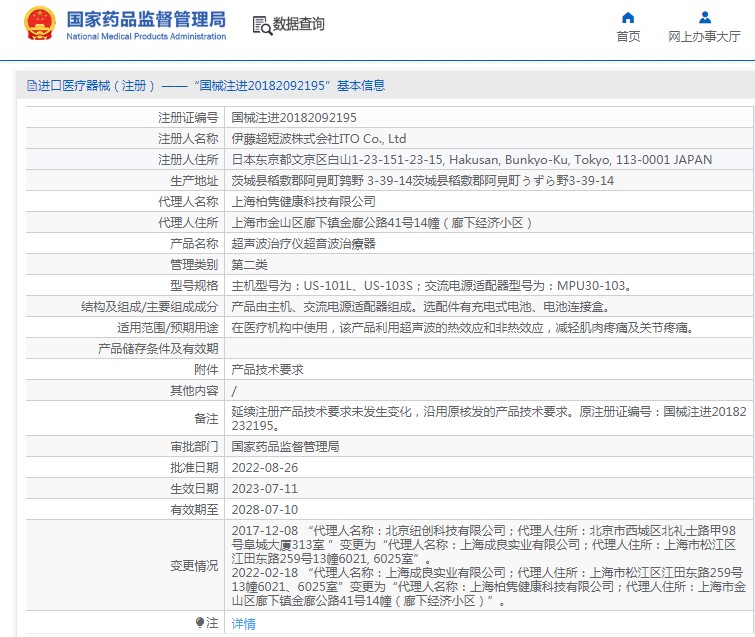Click the 变更情况 row label
The height and width of the screenshot is (637, 755).
point(195,566)
